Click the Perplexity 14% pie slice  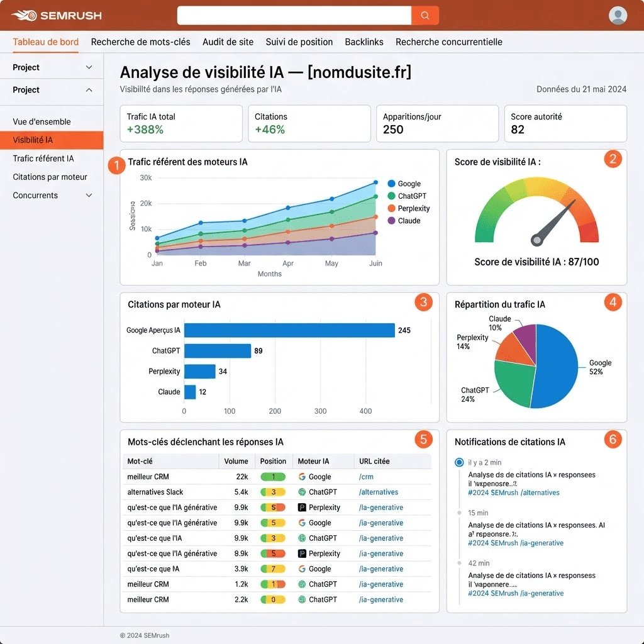513,349
